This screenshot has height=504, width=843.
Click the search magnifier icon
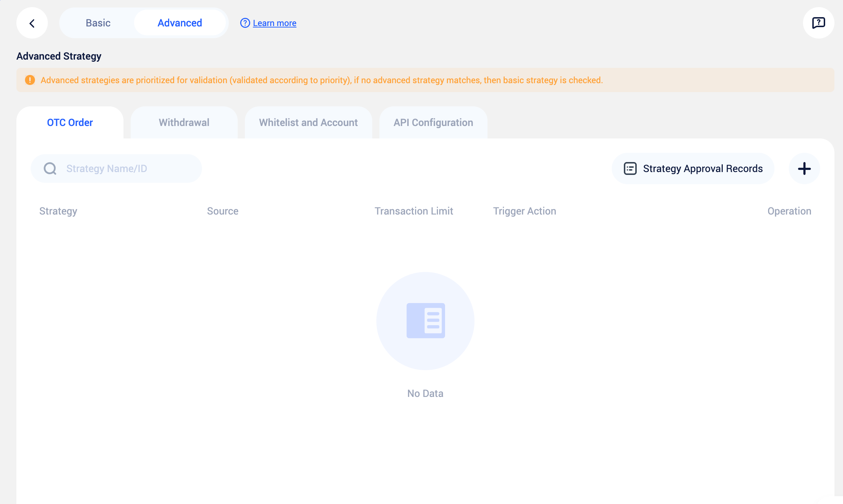[x=50, y=168]
